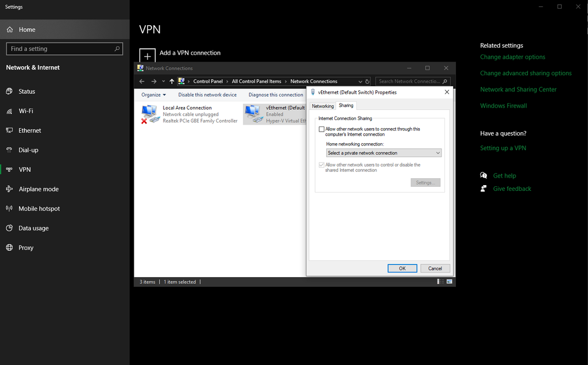Screen dimensions: 588x365
Task: Expand the Organize menu
Action: click(x=153, y=94)
